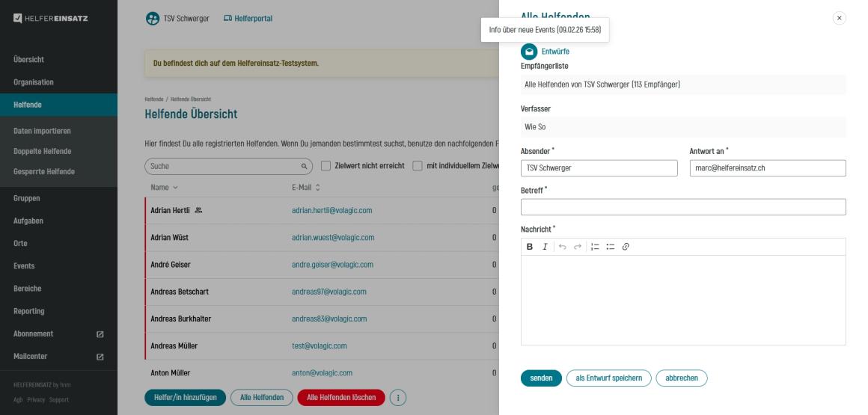This screenshot has height=415, width=868.
Task: Open the three-dot more options button
Action: coord(398,397)
